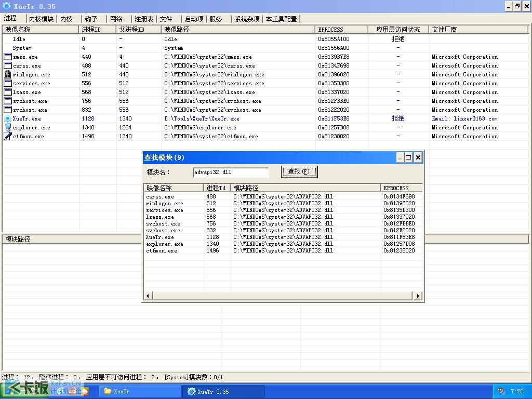The height and width of the screenshot is (399, 532).
Task: Click the left arrow of dialog horizontal scrollbar
Action: pyautogui.click(x=148, y=296)
